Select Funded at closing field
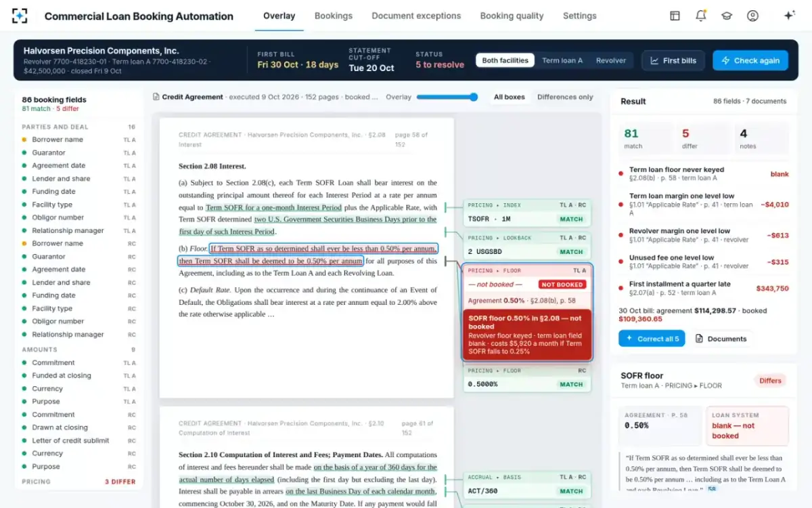Viewport: 812px width, 508px height. point(78,376)
